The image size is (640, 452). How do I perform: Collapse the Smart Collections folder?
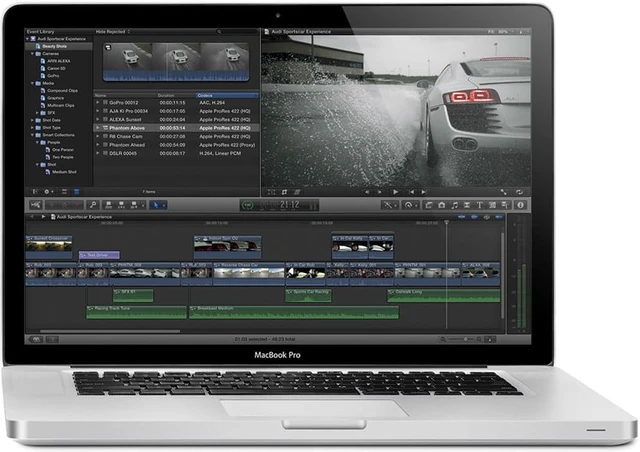[x=32, y=135]
